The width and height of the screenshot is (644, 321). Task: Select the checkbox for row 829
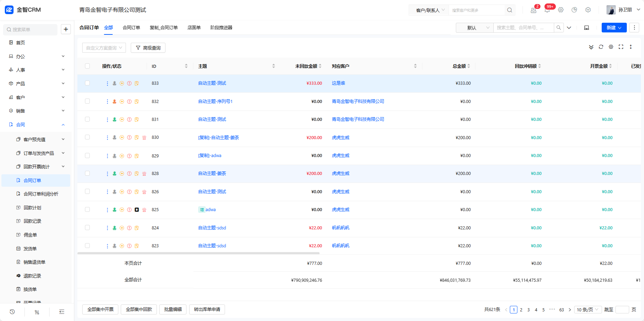point(87,155)
